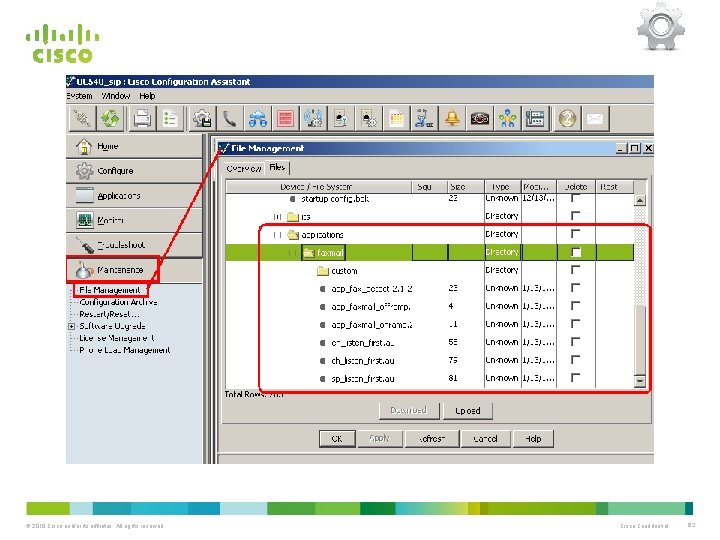Click the Download button
This screenshot has width=720, height=540.
[x=409, y=411]
